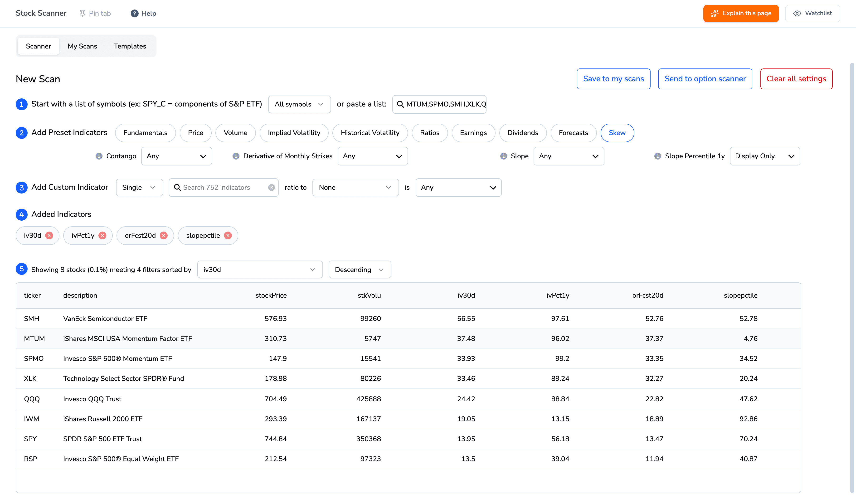
Task: Click the orFcst20d column header
Action: click(647, 296)
